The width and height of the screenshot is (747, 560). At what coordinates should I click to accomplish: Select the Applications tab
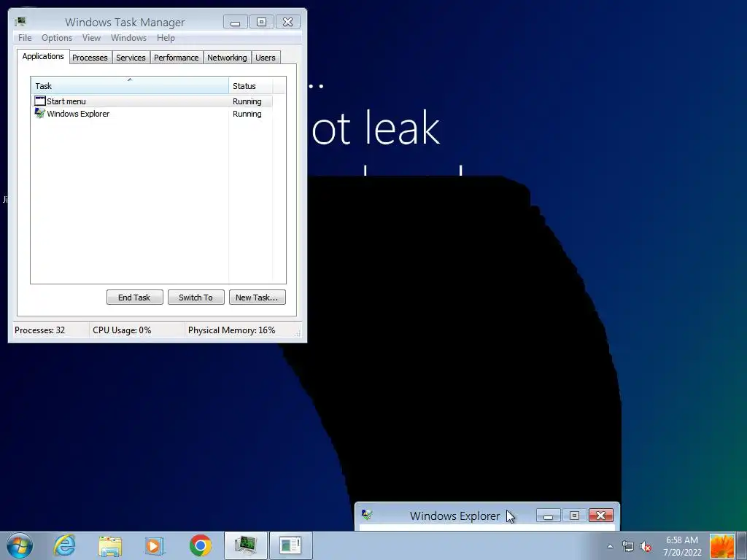point(43,56)
